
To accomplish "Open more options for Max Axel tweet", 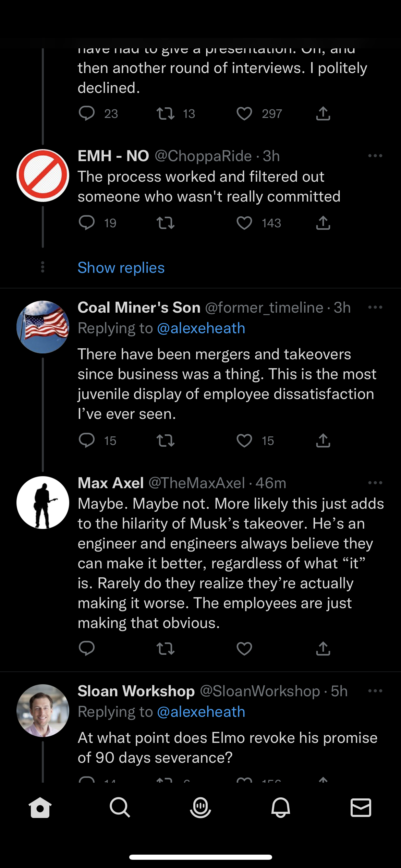I will point(375,483).
